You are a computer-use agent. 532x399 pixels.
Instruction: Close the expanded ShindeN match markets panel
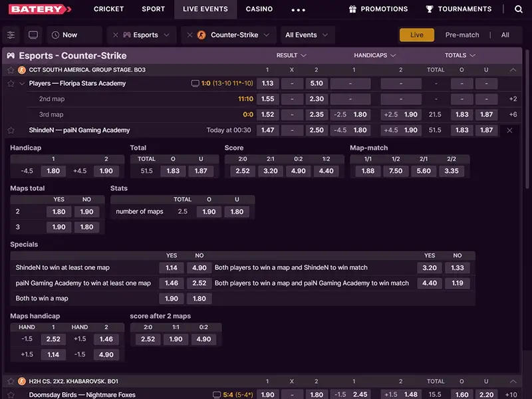509,130
